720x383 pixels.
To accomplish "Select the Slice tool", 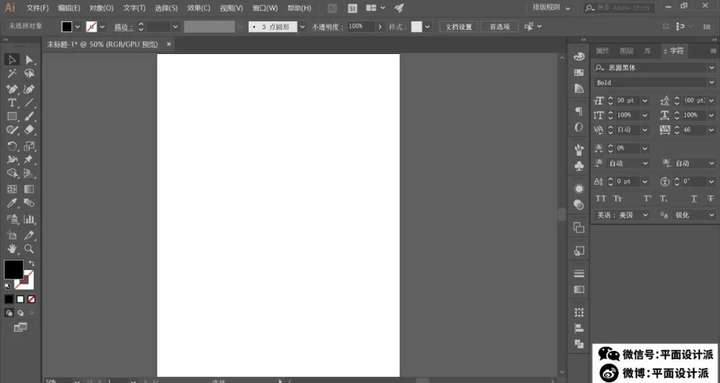I will coord(29,235).
